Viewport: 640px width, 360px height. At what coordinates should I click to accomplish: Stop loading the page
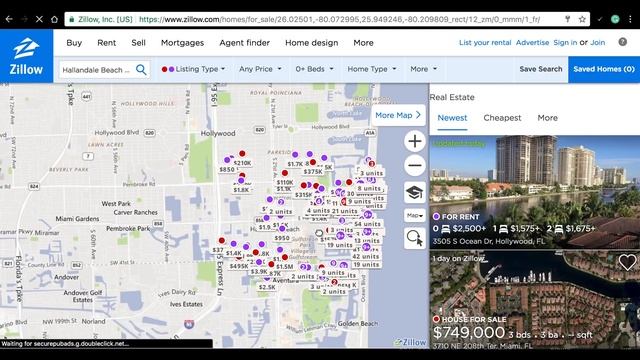[x=39, y=19]
